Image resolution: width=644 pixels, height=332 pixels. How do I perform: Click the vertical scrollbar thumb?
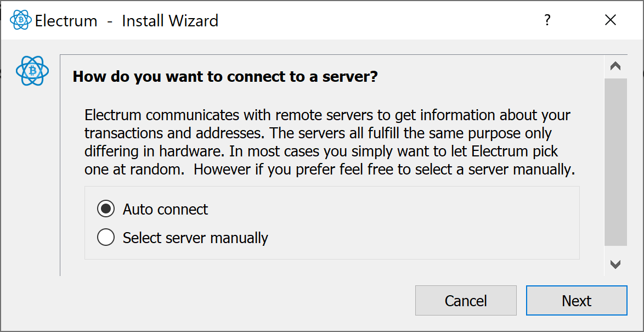[615, 162]
